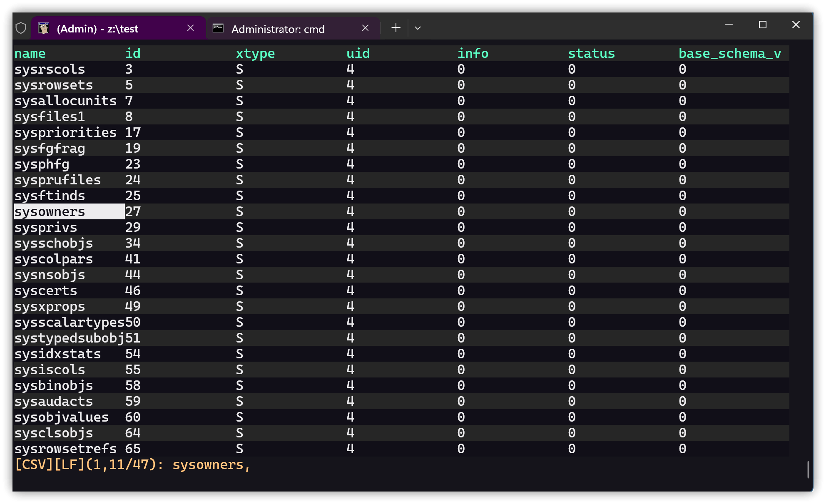This screenshot has width=826, height=504.
Task: Close the (Admin) - z:\test tab
Action: point(191,28)
